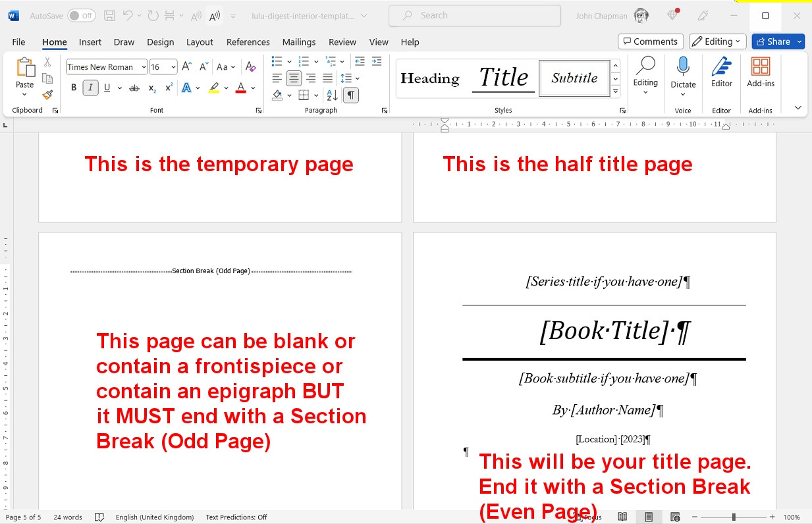Open the Times New Roman font dropdown

(x=144, y=67)
